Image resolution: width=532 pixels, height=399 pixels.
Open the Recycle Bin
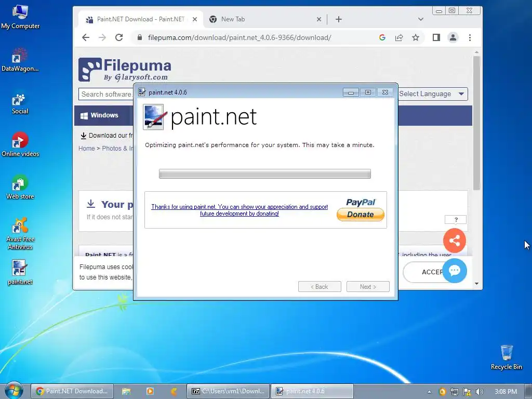pos(506,357)
